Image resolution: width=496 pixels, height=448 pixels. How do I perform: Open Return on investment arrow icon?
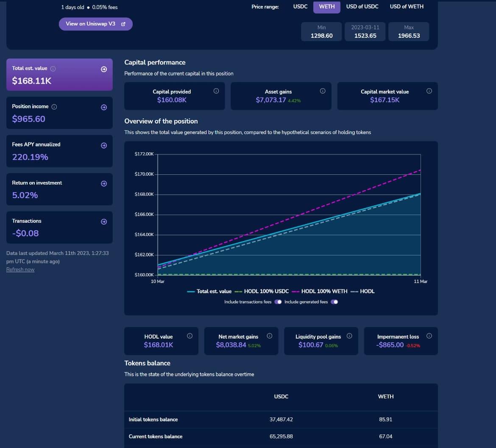[x=104, y=184]
